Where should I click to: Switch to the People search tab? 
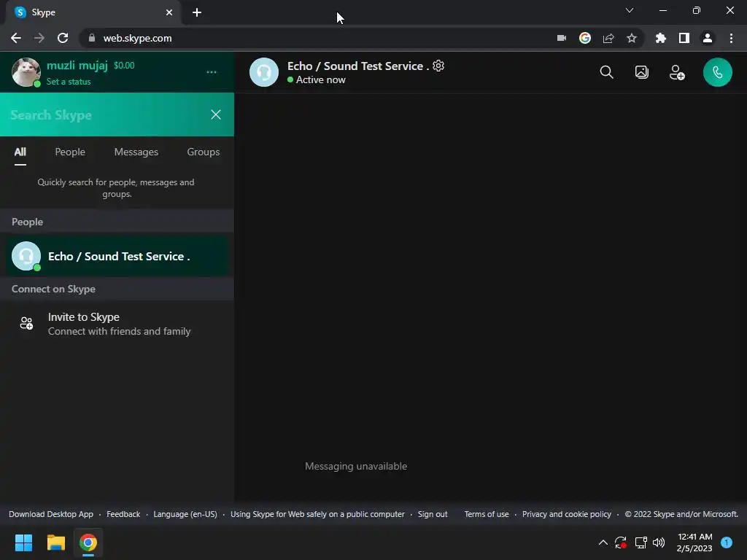70,152
